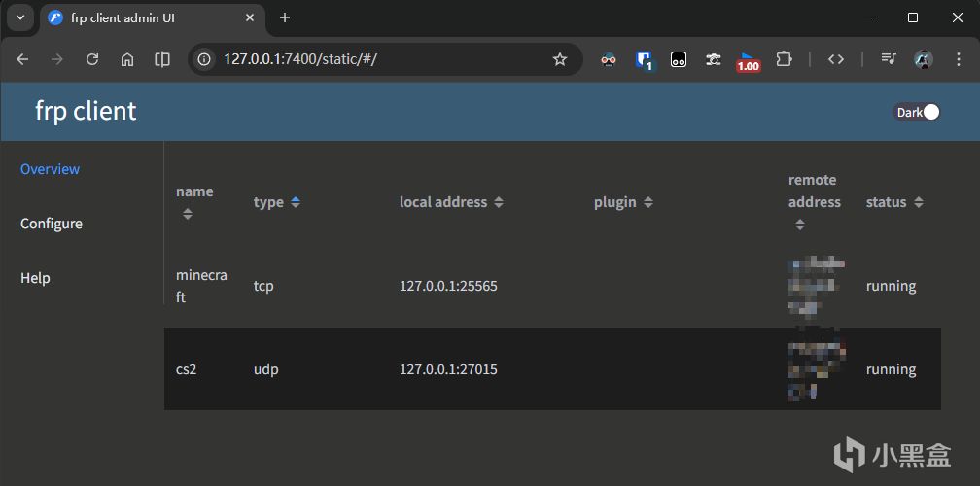980x486 pixels.
Task: Select the cs2 proxy name cell
Action: click(x=187, y=369)
